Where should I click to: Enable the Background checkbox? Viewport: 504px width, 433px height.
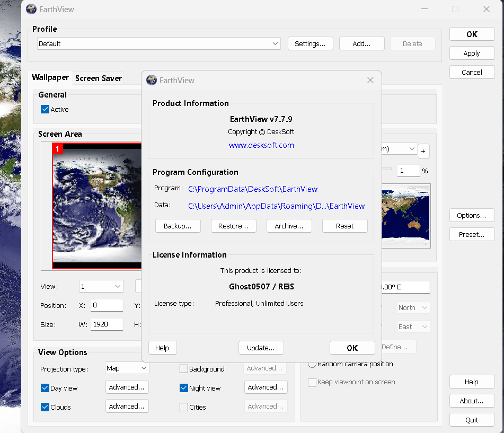[184, 369]
